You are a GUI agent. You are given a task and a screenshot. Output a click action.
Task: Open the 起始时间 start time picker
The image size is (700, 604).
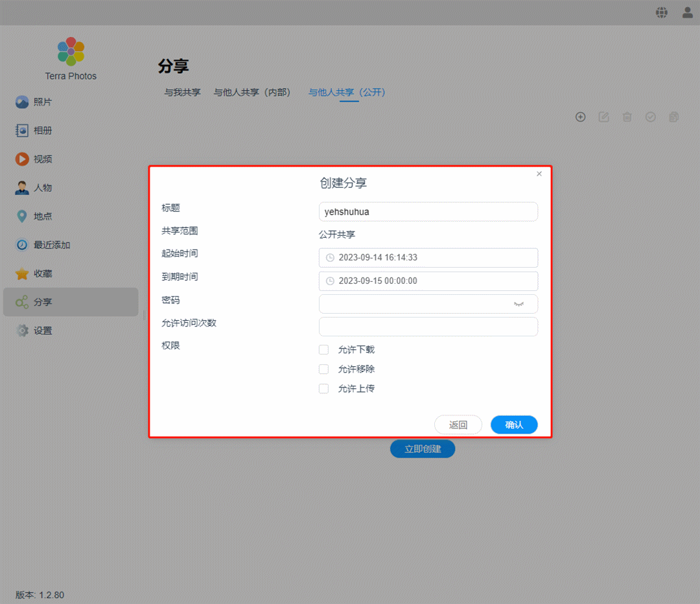(x=428, y=257)
